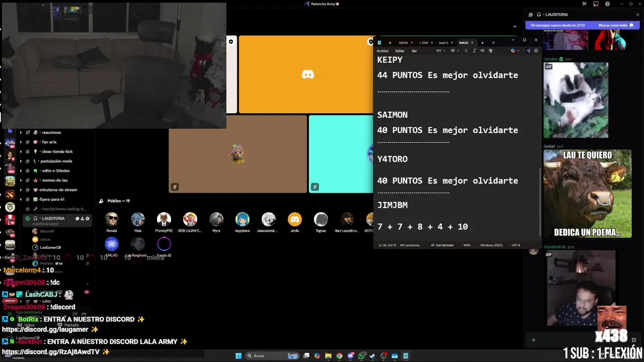The height and width of the screenshot is (362, 644).
Task: Click Ronald avatar in audience
Action: click(112, 219)
